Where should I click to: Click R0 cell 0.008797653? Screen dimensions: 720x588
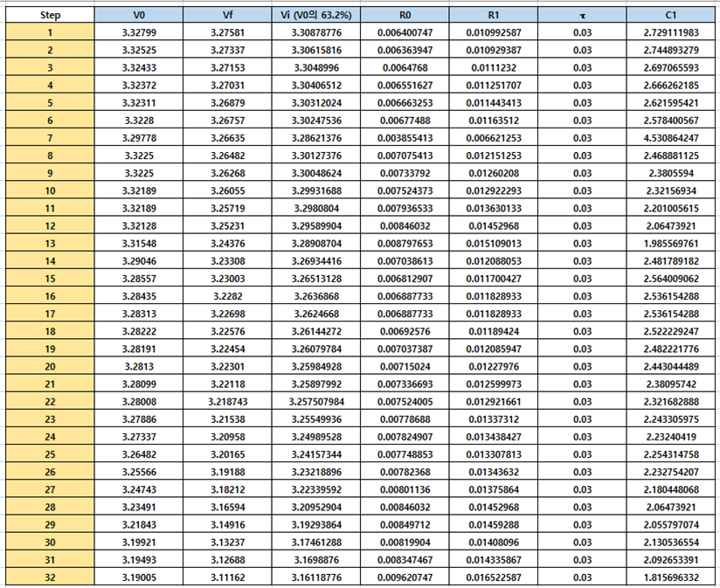(405, 244)
